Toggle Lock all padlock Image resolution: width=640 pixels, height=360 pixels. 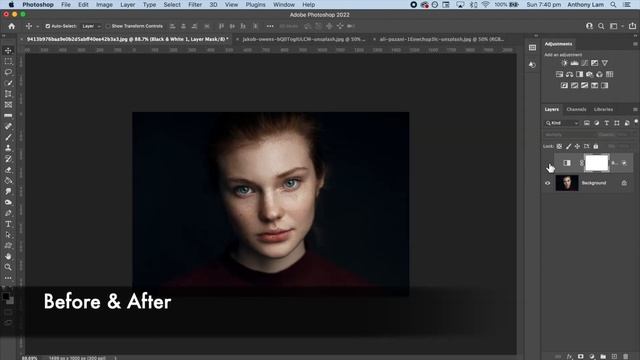[596, 146]
